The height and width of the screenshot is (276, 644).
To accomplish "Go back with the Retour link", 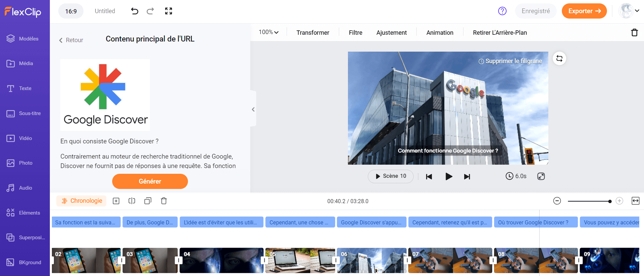I will point(71,40).
